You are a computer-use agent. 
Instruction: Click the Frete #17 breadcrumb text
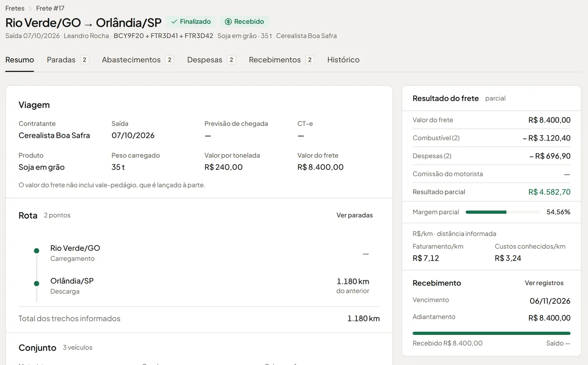tap(50, 8)
